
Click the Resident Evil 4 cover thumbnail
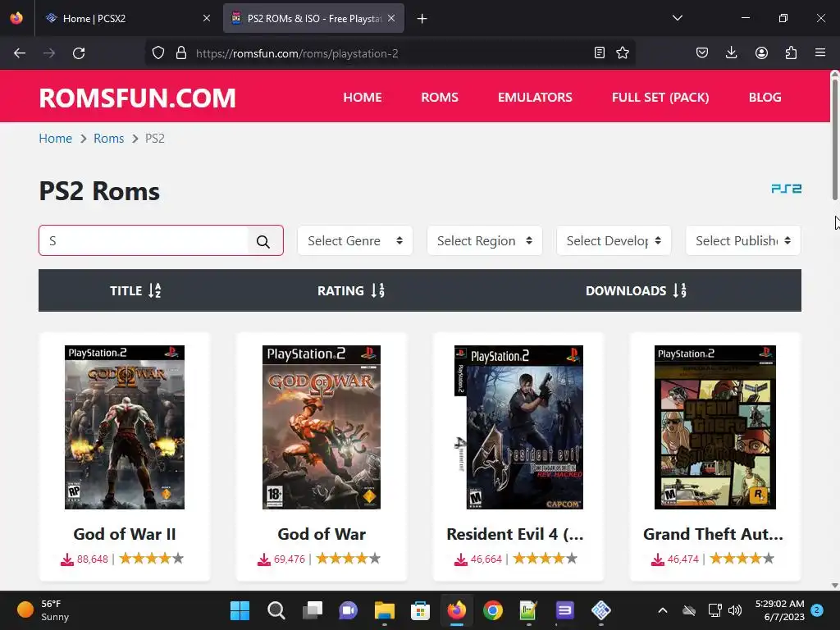pyautogui.click(x=518, y=427)
